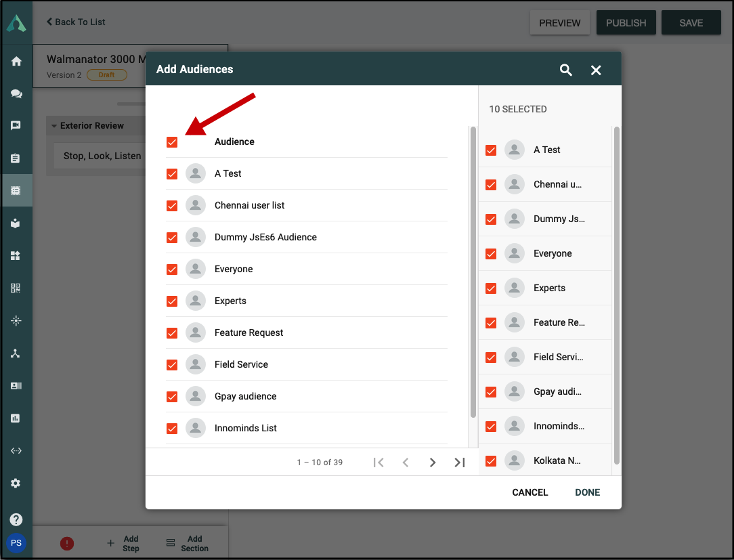The image size is (734, 560).
Task: Search audiences using the magnifier icon
Action: click(x=566, y=70)
